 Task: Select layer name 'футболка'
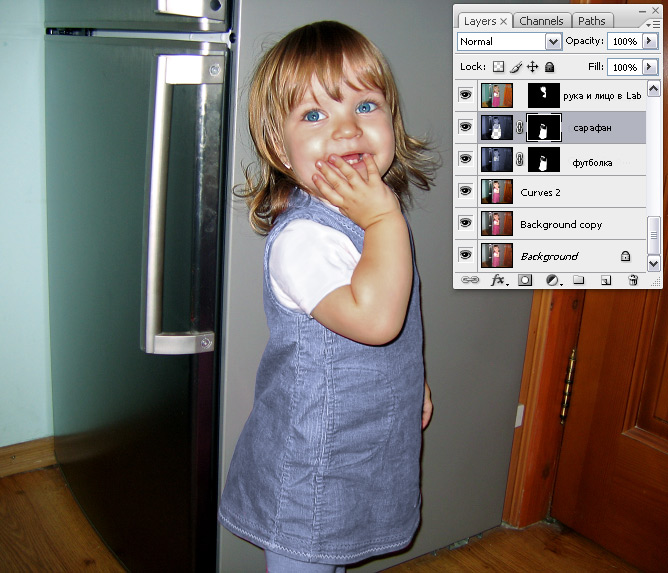click(x=592, y=163)
